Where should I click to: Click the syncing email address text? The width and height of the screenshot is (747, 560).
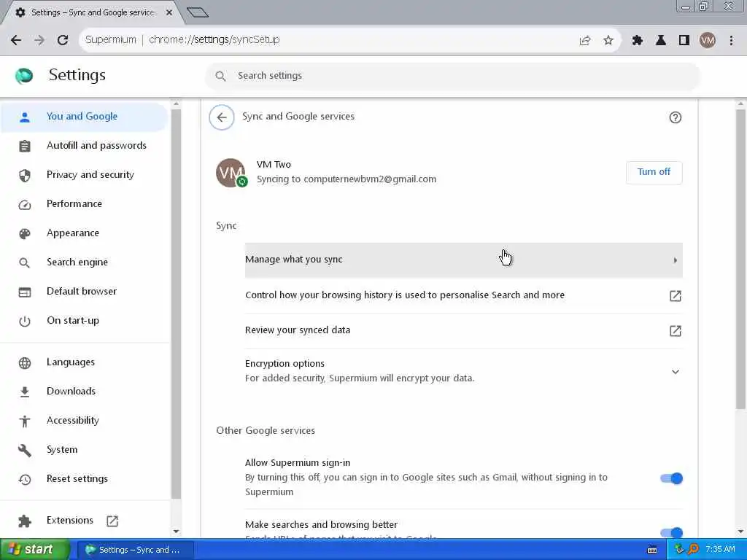[370, 179]
